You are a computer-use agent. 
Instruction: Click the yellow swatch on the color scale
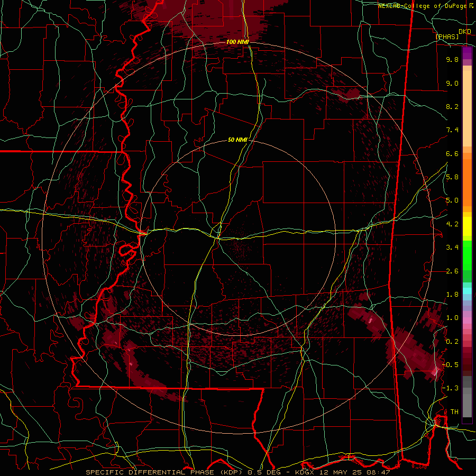pos(467,226)
